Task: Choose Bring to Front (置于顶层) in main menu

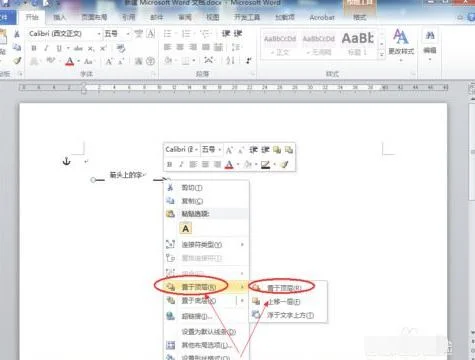Action: click(207, 286)
